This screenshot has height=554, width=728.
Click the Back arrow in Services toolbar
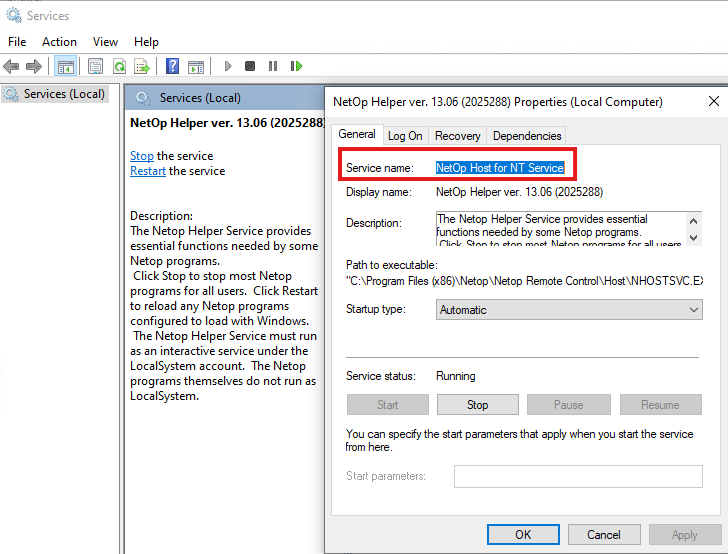[11, 66]
